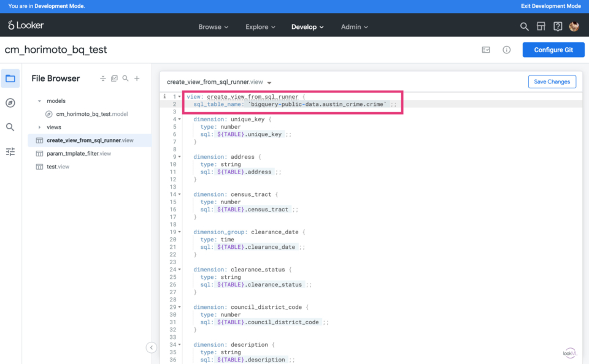Click table icon beside test.view
Screen dimensions: 589x364
[39, 167]
